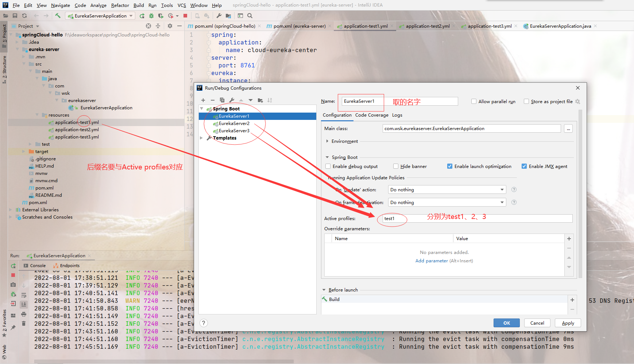Uncheck Enable launch optimization
The image size is (634, 364).
click(450, 167)
